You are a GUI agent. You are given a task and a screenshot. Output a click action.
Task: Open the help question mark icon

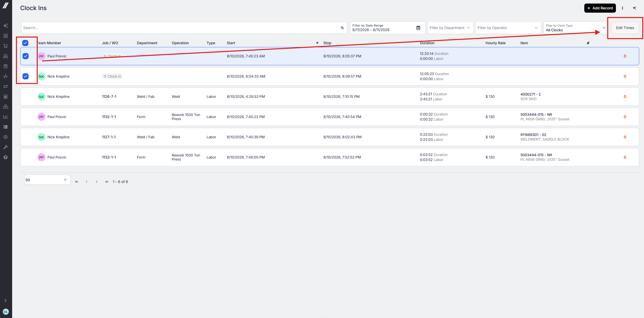point(6,157)
